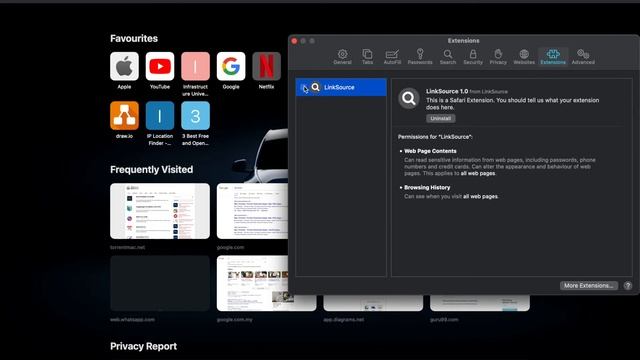This screenshot has width=640, height=360.
Task: Open the Security preferences tab
Action: point(473,57)
